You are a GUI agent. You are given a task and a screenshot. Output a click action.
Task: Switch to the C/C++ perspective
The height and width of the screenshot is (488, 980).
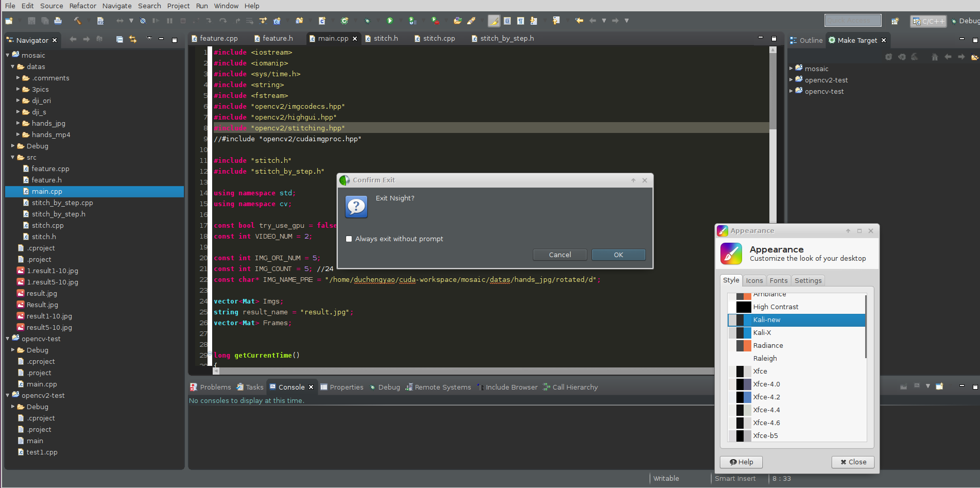(928, 21)
